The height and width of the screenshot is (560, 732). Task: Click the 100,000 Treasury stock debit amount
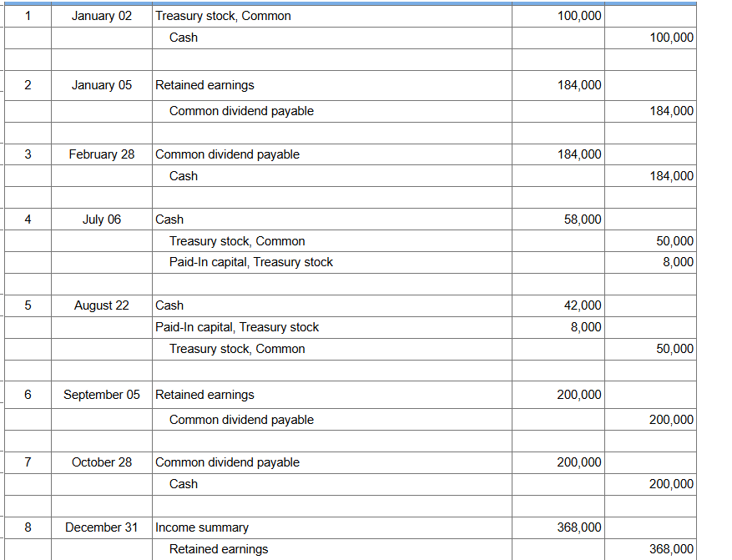[x=578, y=16]
